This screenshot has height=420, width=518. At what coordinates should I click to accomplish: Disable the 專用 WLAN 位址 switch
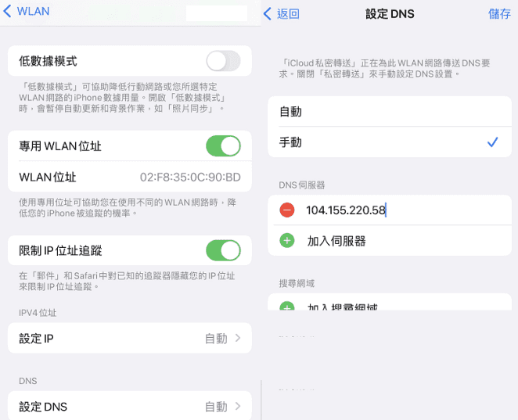223,146
